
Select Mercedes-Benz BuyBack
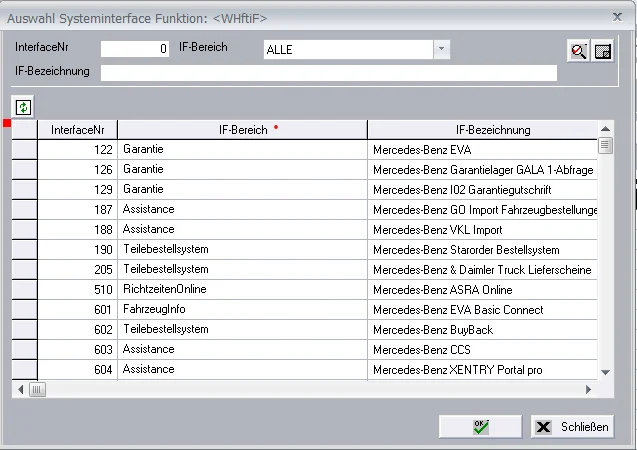[482, 329]
